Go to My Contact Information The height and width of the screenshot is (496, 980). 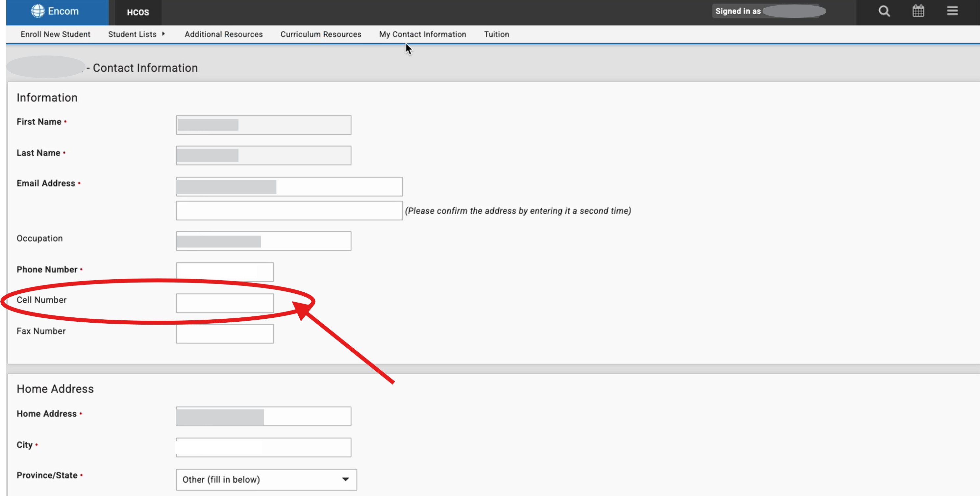pos(422,34)
